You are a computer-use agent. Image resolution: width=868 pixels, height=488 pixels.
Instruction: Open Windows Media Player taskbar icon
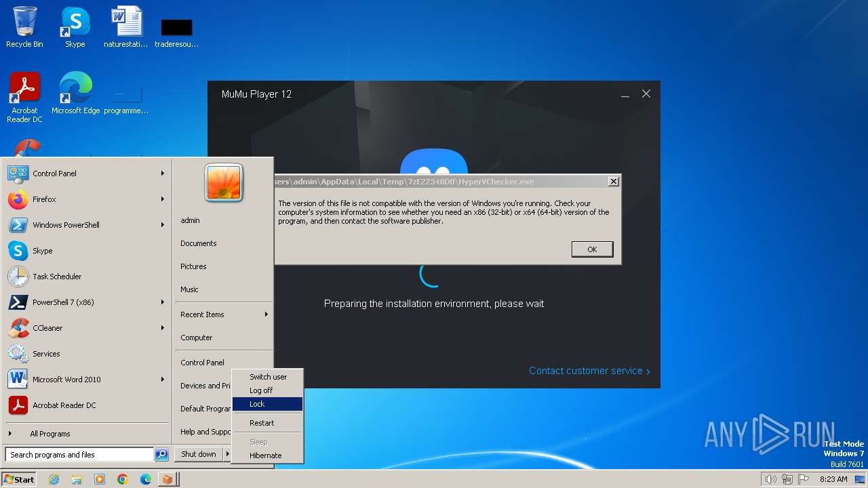click(x=100, y=479)
